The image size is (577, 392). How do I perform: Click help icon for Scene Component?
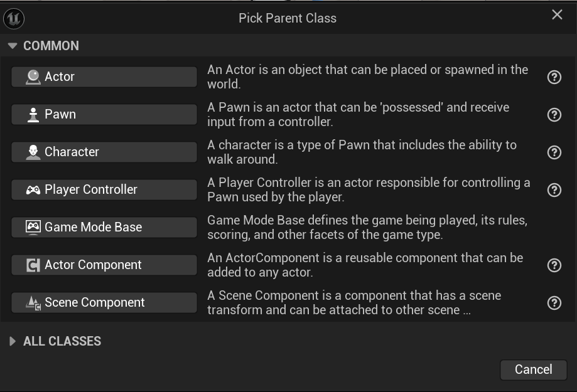click(x=554, y=303)
